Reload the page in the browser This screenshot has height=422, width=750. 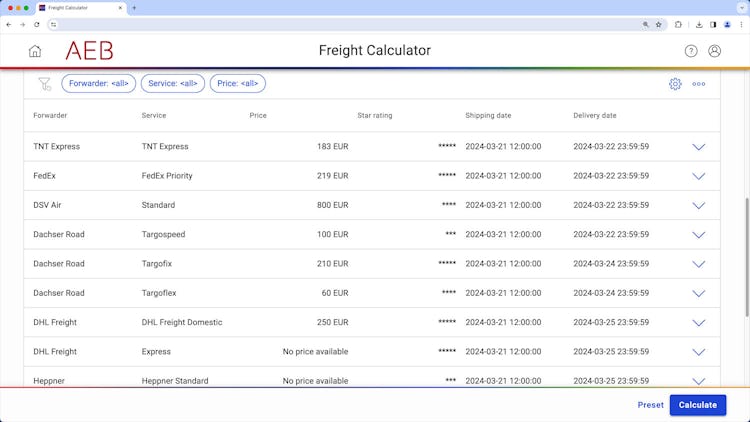(37, 24)
